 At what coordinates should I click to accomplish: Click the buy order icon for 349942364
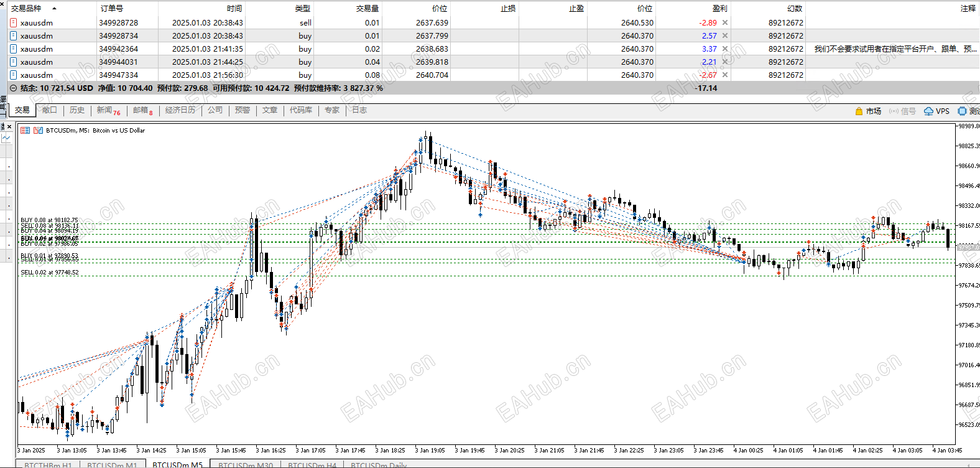14,49
